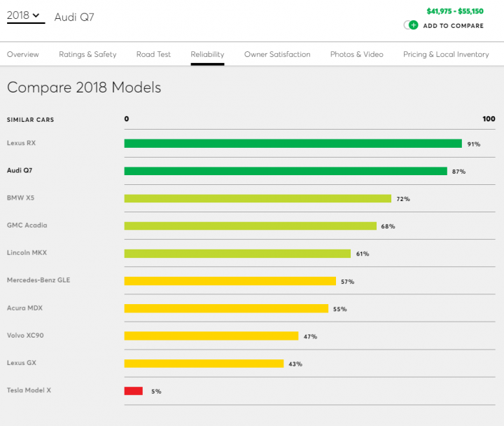Open Photos & Video tab
Viewport: 504px width, 426px height.
tap(357, 54)
